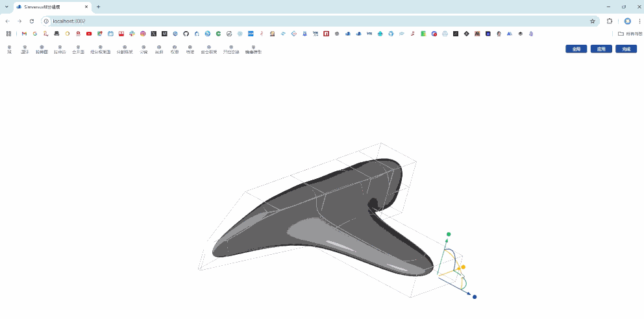Open a new browser tab
Viewport: 644px width, 319px height.
pyautogui.click(x=98, y=6)
